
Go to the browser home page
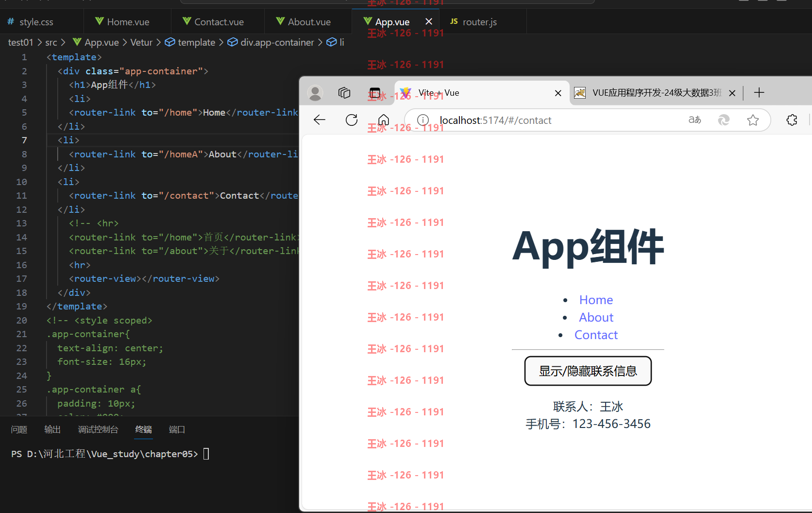(x=384, y=120)
